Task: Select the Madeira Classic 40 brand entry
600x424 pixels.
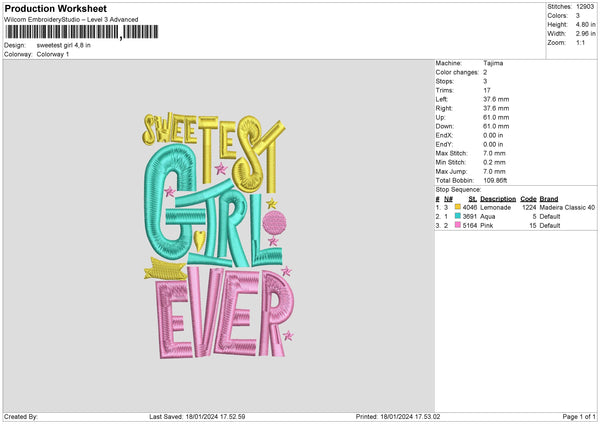Action: 568,207
